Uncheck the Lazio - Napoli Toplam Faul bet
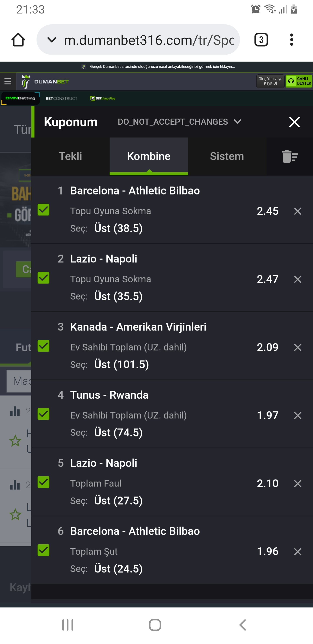The width and height of the screenshot is (313, 644). (43, 482)
